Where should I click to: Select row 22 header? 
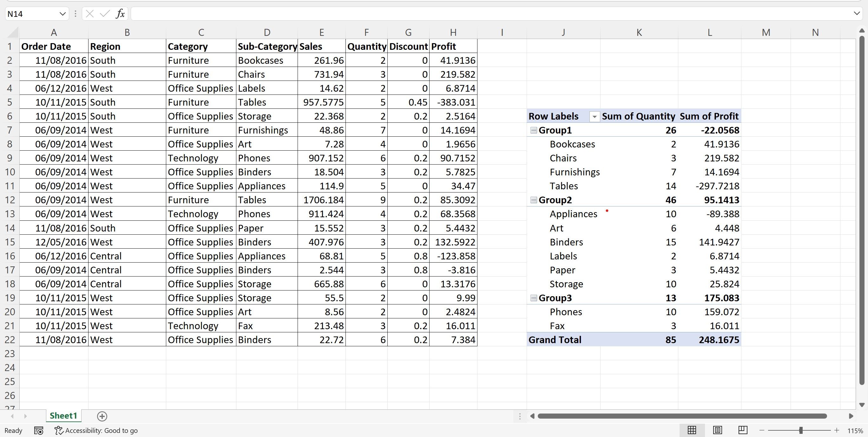click(x=10, y=340)
